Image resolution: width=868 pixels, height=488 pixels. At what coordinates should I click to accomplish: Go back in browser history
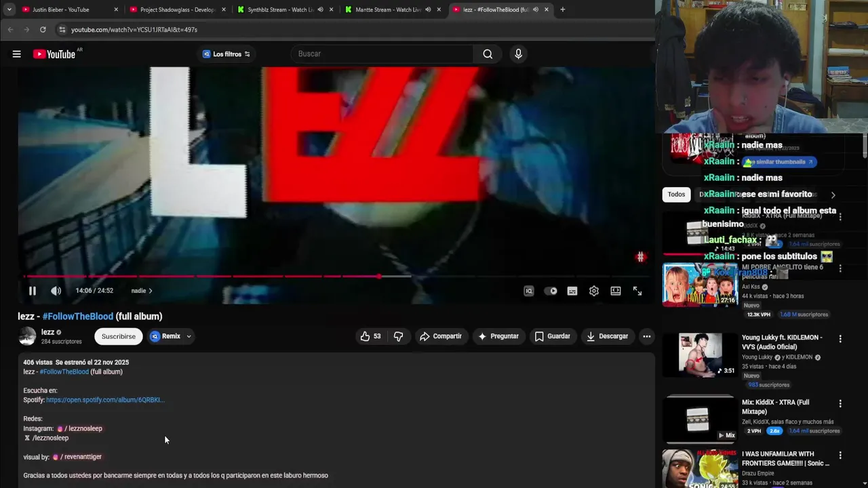pyautogui.click(x=10, y=30)
